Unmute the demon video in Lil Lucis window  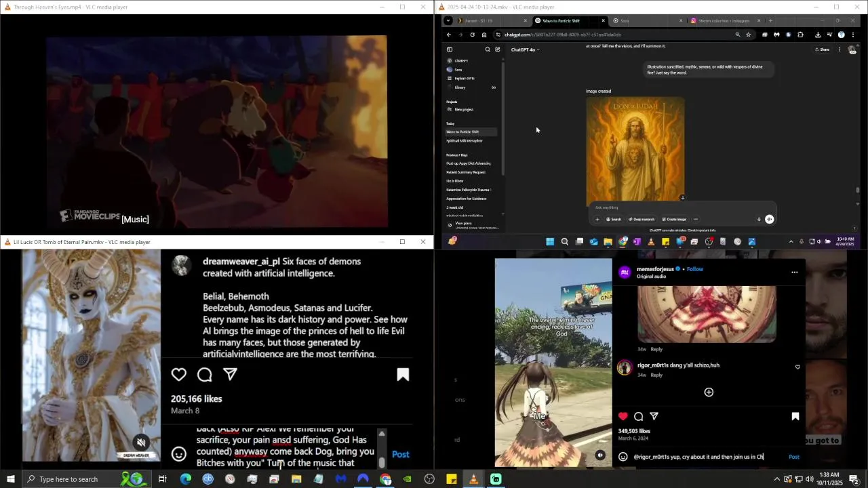(x=141, y=443)
